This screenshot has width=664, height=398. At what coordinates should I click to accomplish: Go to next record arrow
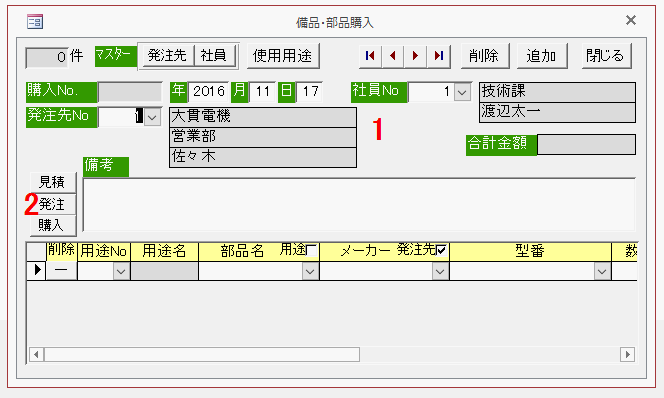click(415, 56)
